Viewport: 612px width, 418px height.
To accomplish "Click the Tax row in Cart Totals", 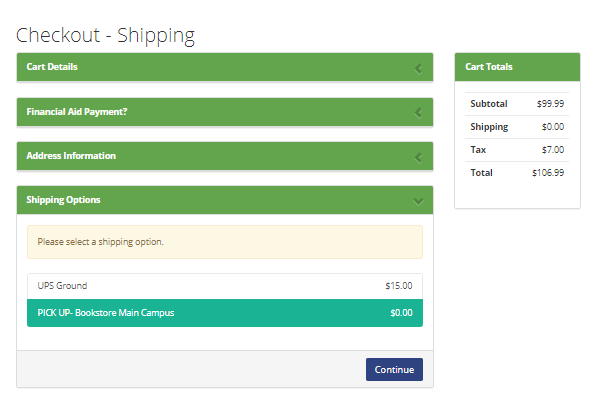I will pos(517,150).
